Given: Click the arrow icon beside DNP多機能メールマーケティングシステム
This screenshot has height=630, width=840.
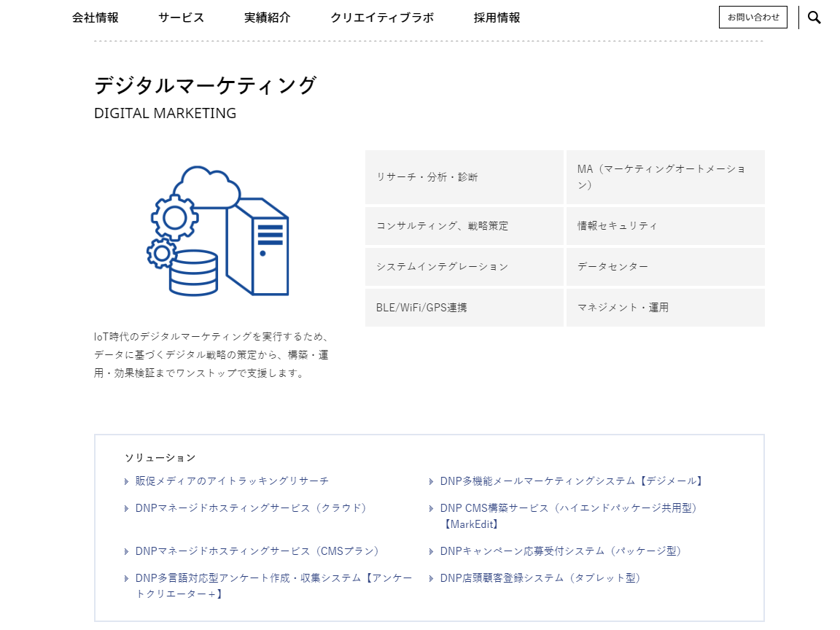Looking at the screenshot, I should pyautogui.click(x=430, y=481).
